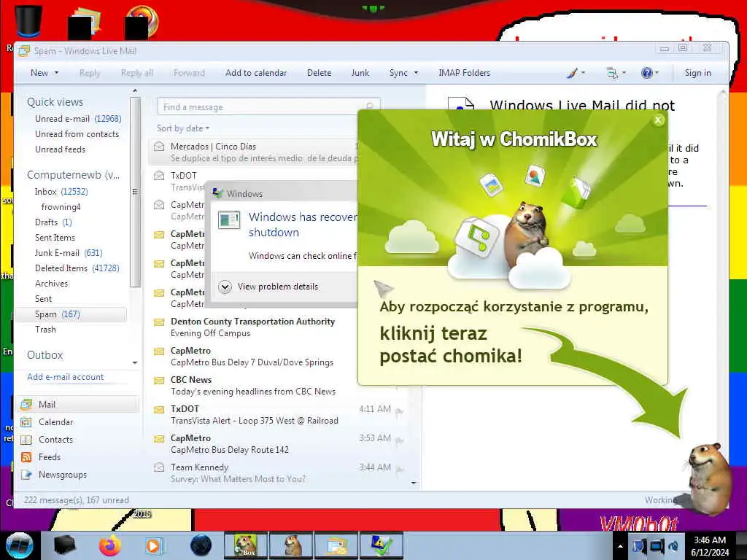Click the Calendar icon in sidebar
Image resolution: width=747 pixels, height=560 pixels.
[x=26, y=422]
